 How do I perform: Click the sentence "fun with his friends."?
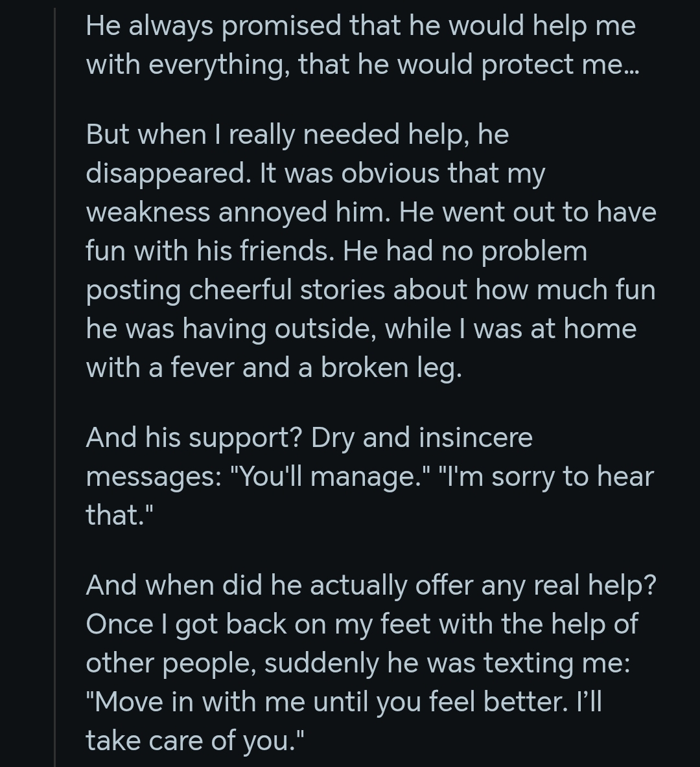pos(210,251)
